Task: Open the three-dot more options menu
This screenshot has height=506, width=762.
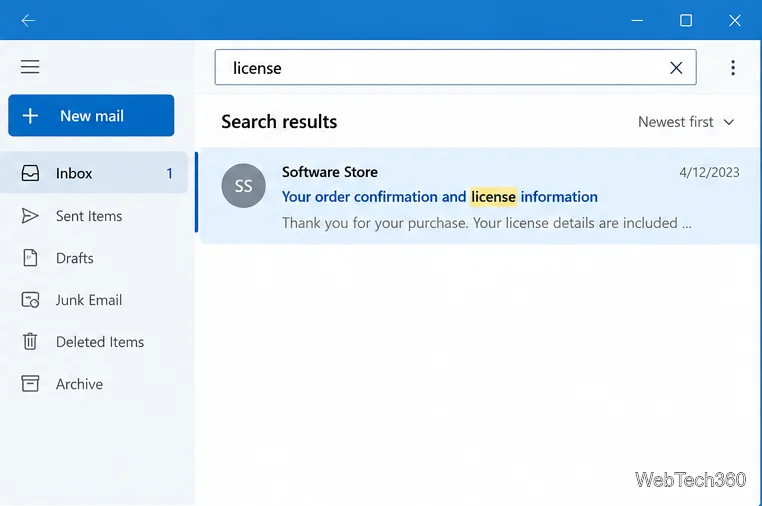Action: [733, 68]
